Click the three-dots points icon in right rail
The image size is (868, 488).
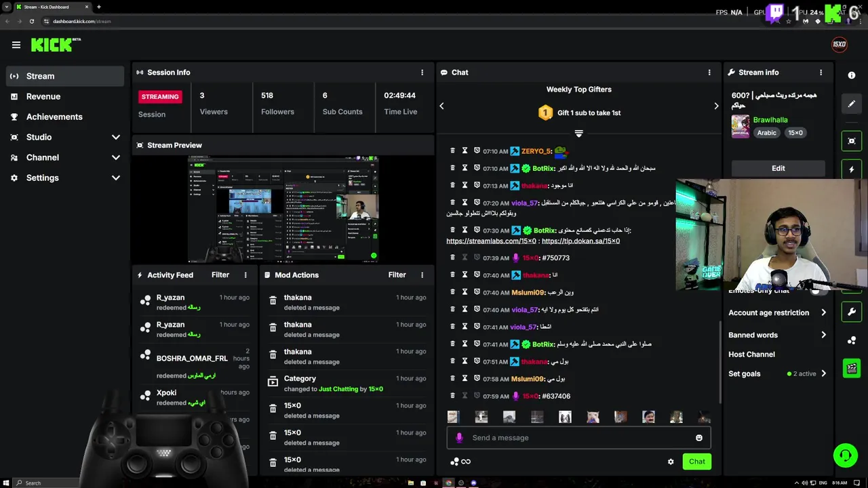click(852, 340)
